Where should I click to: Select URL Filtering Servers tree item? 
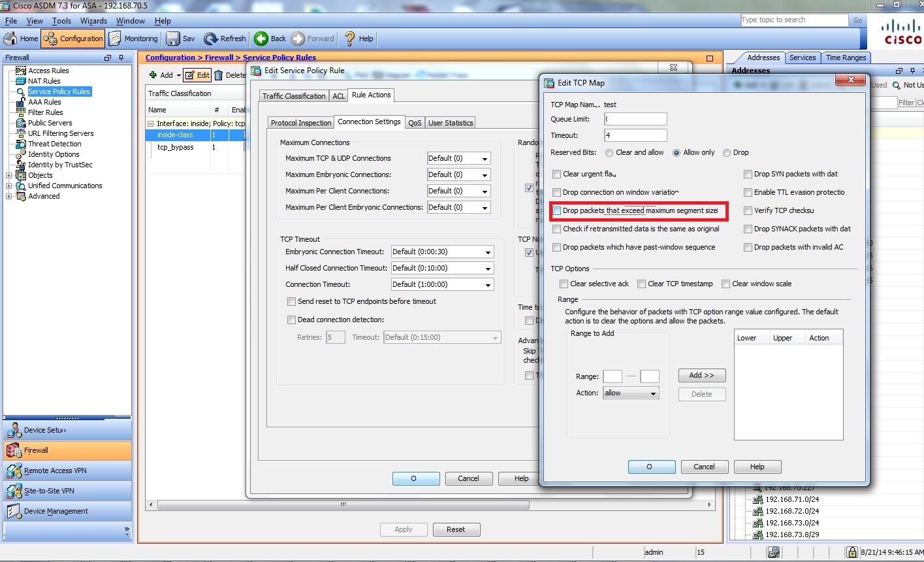(x=61, y=133)
